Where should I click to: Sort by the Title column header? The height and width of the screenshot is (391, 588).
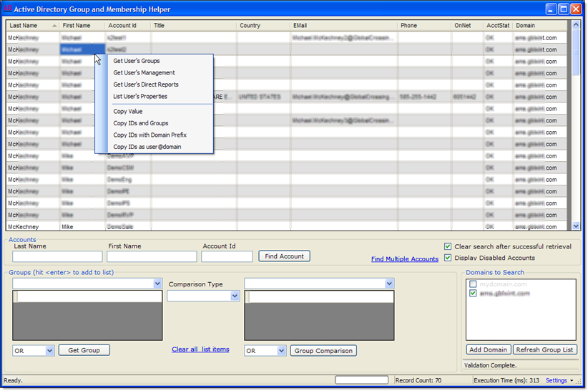[x=194, y=26]
